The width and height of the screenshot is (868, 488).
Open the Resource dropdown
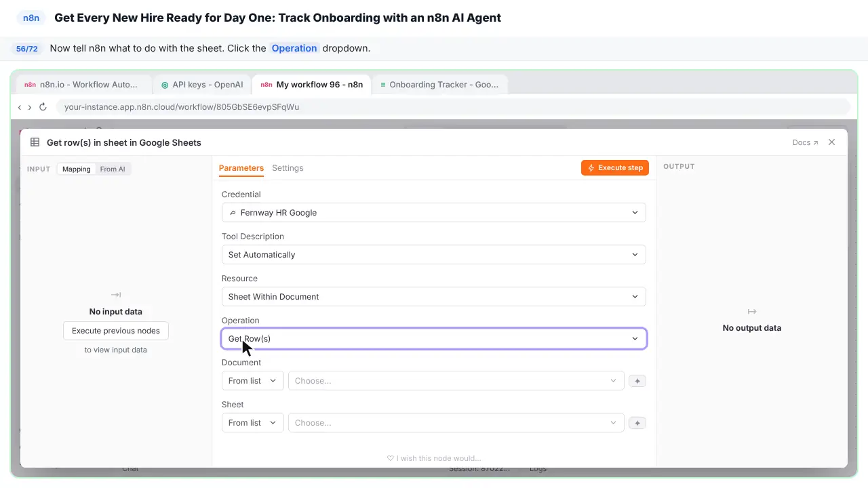(x=433, y=297)
